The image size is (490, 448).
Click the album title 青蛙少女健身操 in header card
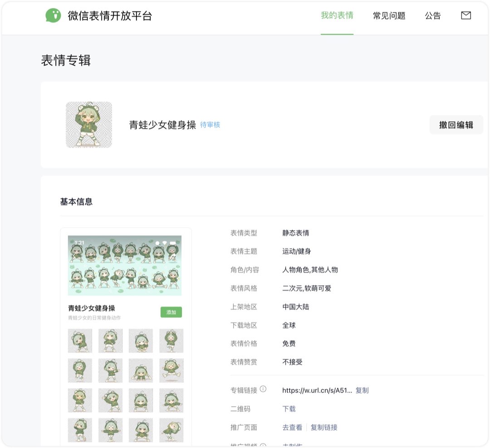tap(162, 125)
